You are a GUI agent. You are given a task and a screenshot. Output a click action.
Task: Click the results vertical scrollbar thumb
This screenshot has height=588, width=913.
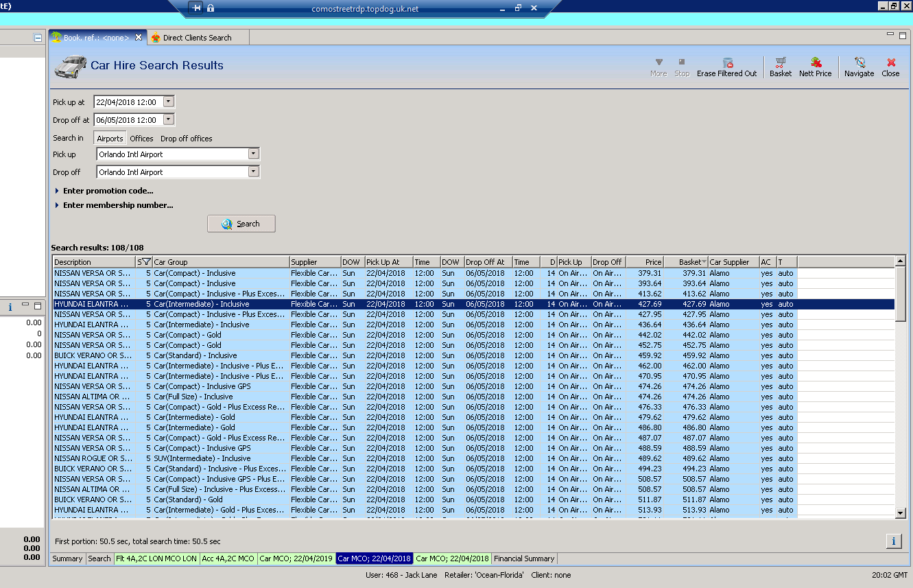[x=901, y=293]
